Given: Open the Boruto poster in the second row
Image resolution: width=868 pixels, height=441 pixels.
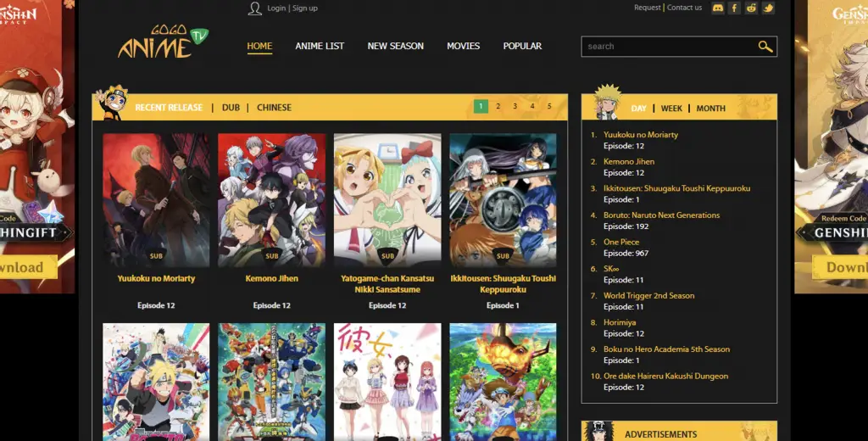Looking at the screenshot, I should click(x=156, y=382).
